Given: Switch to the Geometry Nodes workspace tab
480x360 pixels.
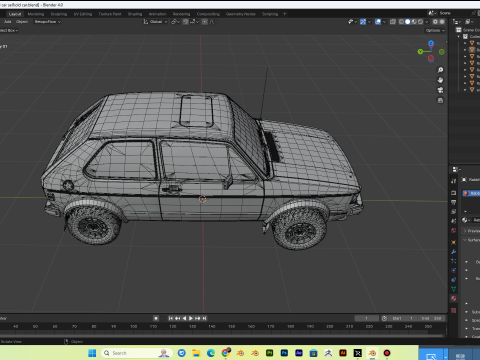Looking at the screenshot, I should click(241, 14).
